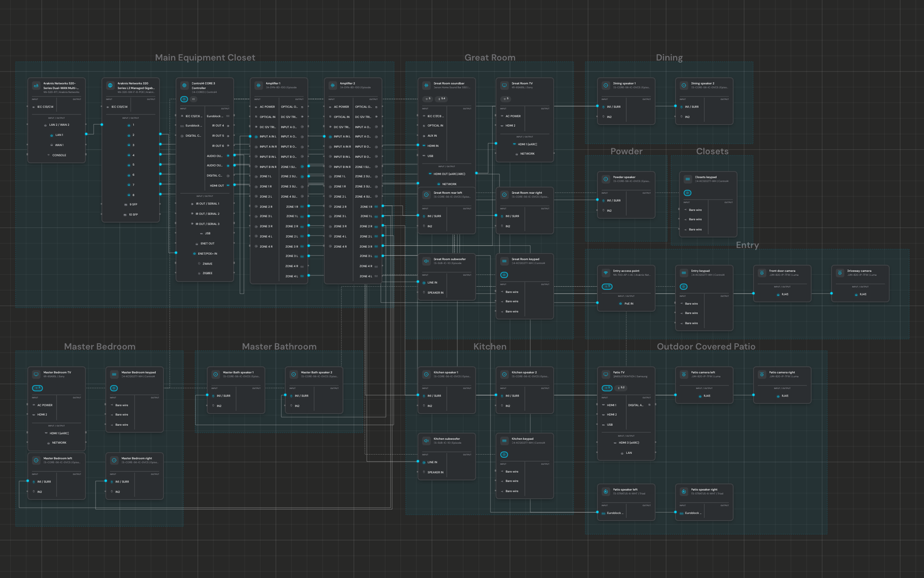Select the Outdoor Covered Patio group label
The width and height of the screenshot is (924, 578).
(706, 346)
